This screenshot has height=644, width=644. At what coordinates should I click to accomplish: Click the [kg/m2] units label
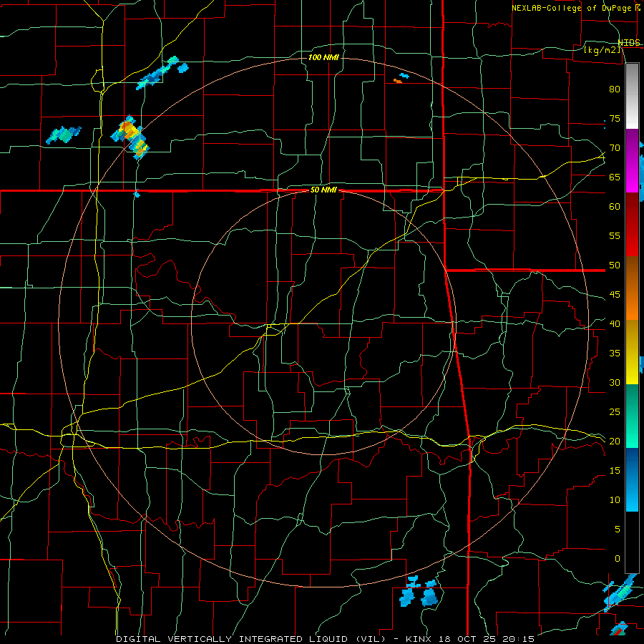tap(602, 50)
